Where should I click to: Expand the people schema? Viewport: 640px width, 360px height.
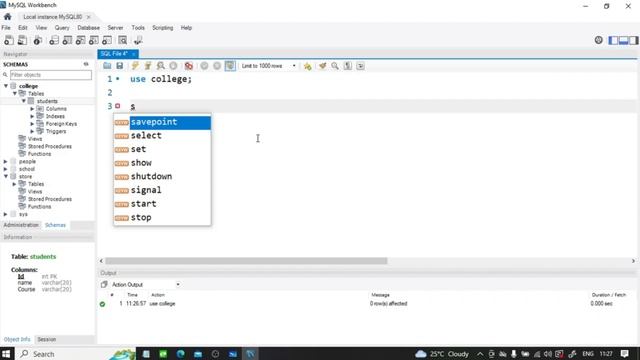pyautogui.click(x=6, y=162)
